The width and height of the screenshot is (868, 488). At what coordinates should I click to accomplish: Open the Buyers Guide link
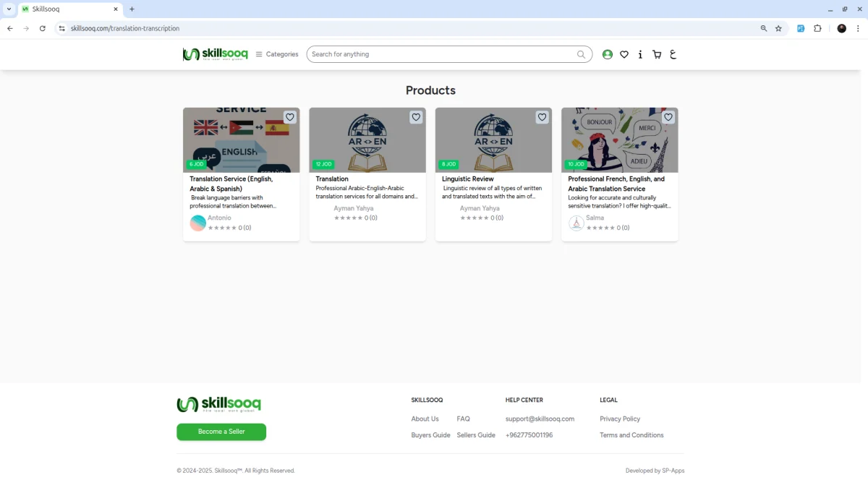click(x=431, y=435)
